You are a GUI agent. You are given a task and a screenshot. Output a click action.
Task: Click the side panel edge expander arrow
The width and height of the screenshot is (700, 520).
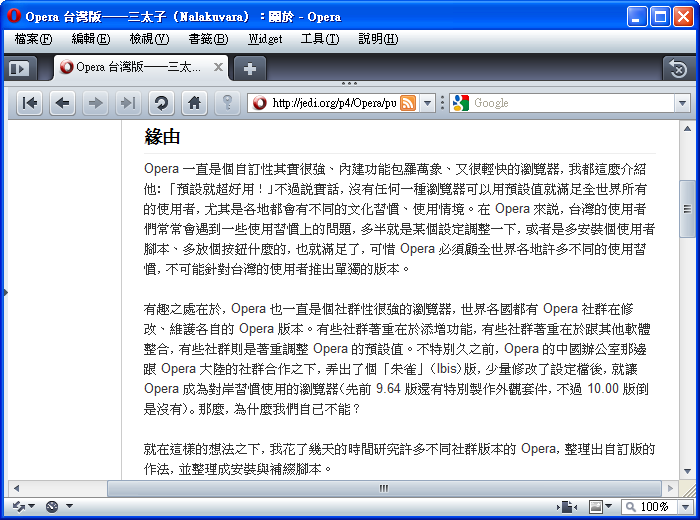pos(5,292)
